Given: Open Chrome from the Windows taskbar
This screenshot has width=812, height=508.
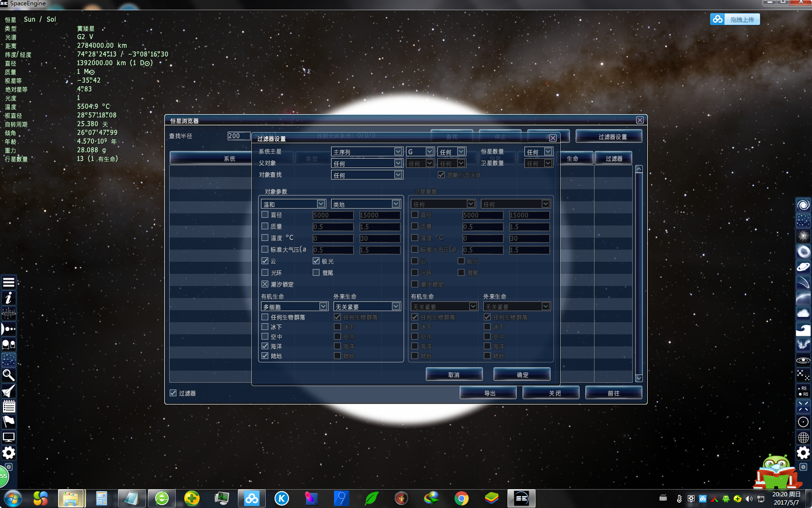Looking at the screenshot, I should (462, 498).
